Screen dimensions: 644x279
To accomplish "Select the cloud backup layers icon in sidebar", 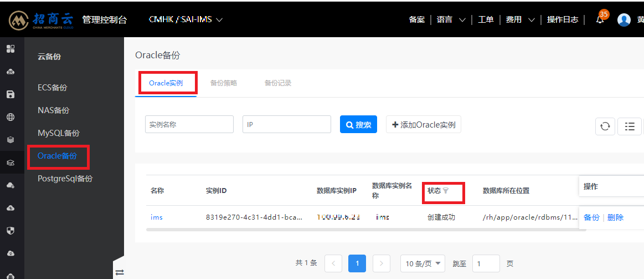I will pos(11,163).
